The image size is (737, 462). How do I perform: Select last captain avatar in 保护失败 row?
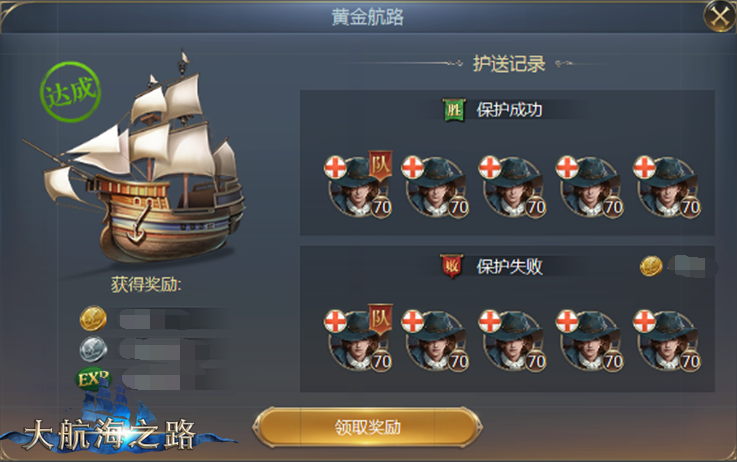(x=667, y=341)
